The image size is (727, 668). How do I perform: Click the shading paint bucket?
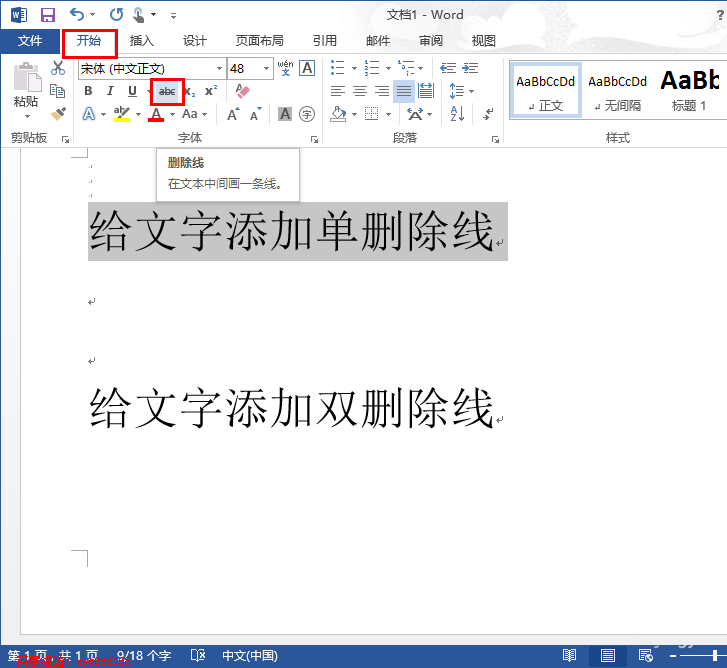(338, 114)
